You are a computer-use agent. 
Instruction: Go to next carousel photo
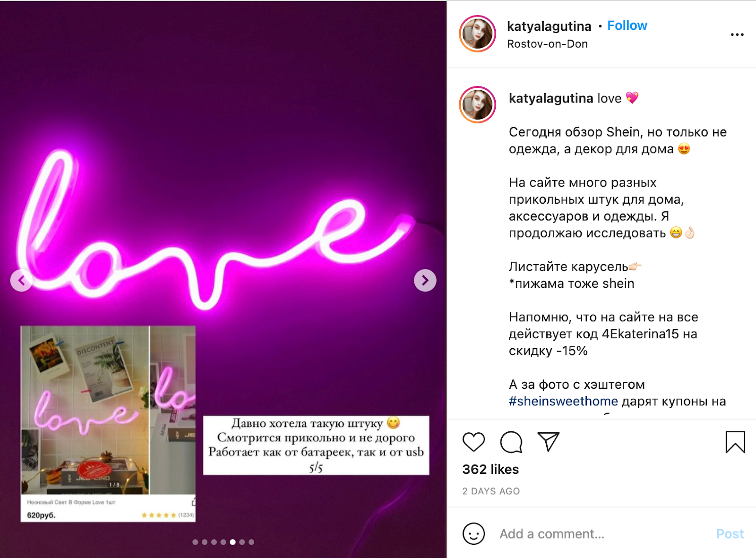tap(425, 281)
